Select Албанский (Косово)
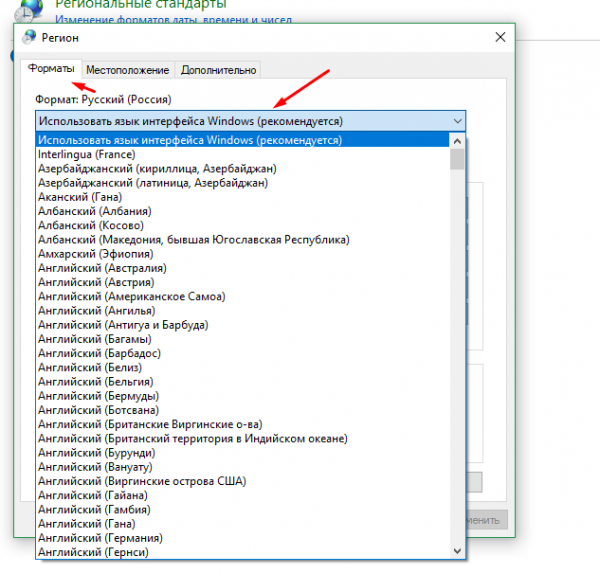Screen dimensions: 600x574 click(x=243, y=225)
